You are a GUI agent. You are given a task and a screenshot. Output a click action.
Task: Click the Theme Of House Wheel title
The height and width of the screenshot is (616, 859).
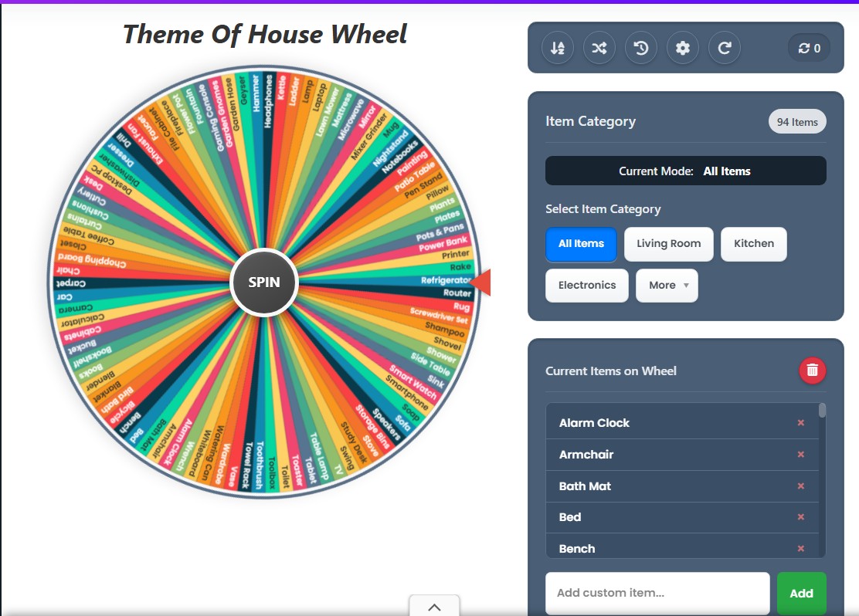tap(265, 34)
